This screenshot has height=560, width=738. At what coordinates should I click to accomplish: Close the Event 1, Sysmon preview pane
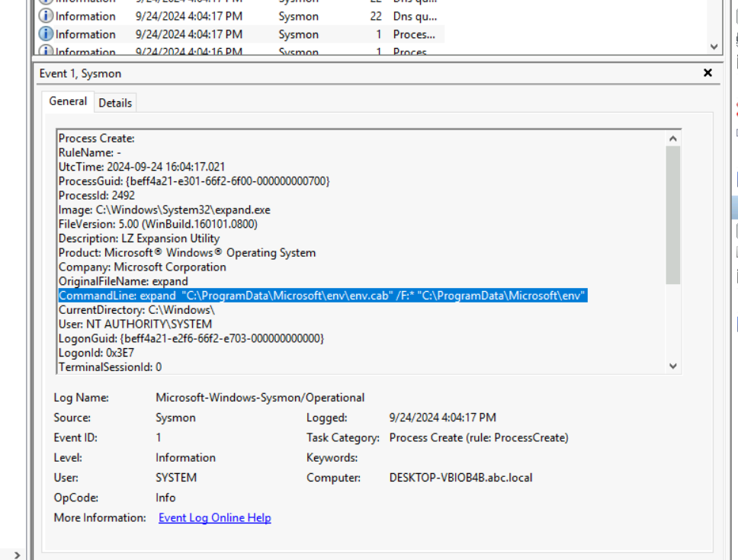[708, 73]
